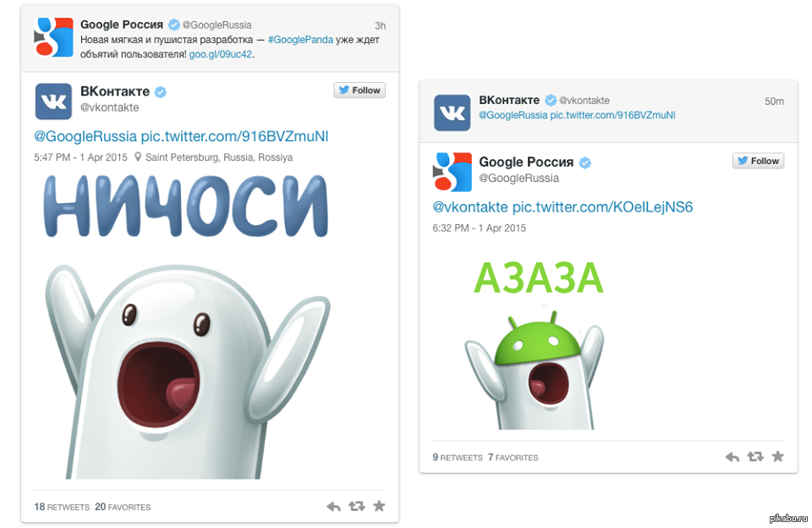
Task: Open pic.twitter.com/KOelLejNS6 link
Action: click(x=602, y=207)
